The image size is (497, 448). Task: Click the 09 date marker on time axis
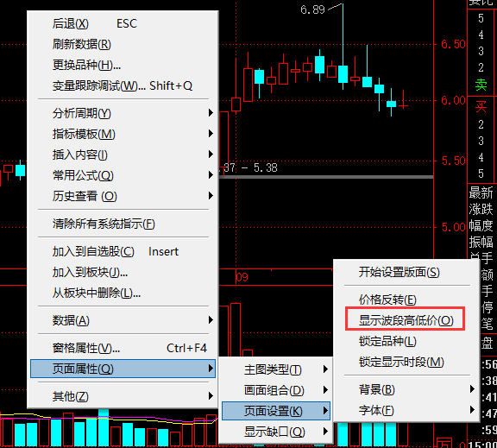click(242, 277)
